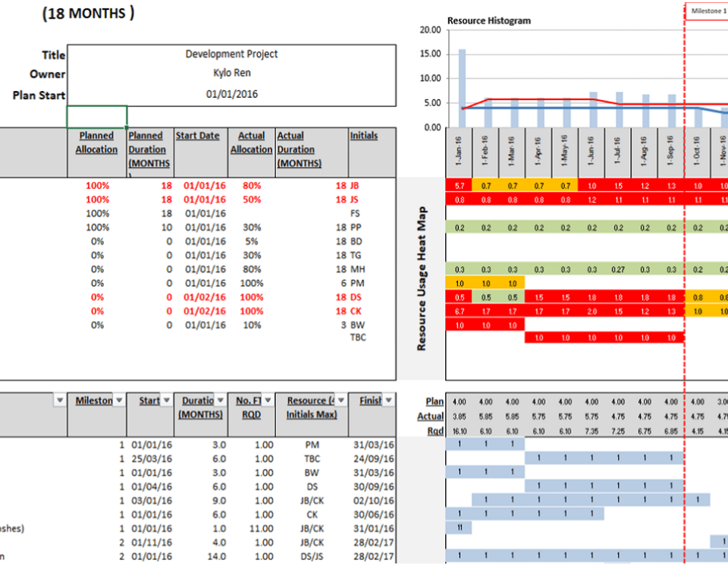Click the green 0.27 heat map cell
Screen dimensions: 728x569
618,269
